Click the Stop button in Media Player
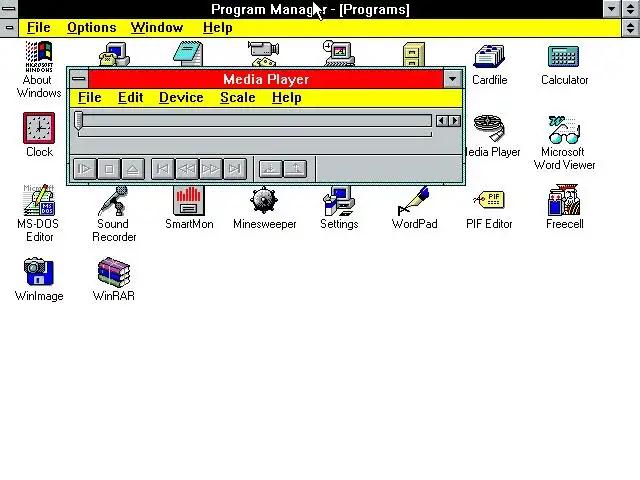Viewport: 640px width, 480px height. click(109, 169)
